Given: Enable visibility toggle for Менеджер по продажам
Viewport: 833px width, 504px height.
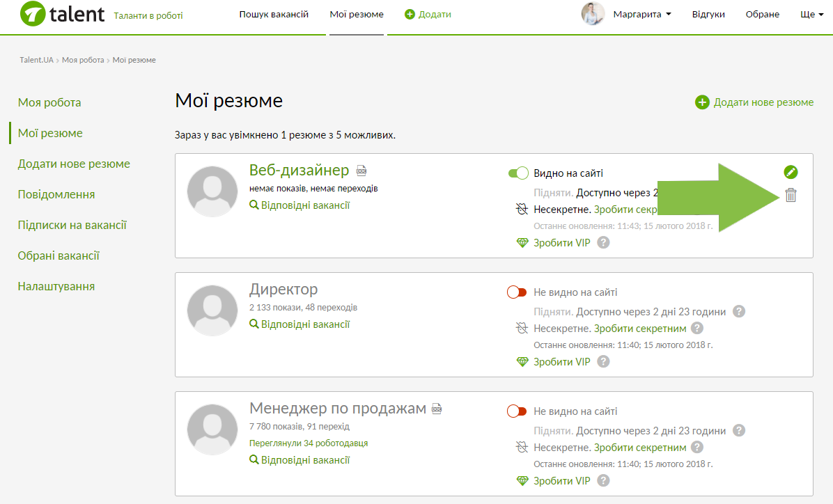Looking at the screenshot, I should click(517, 411).
